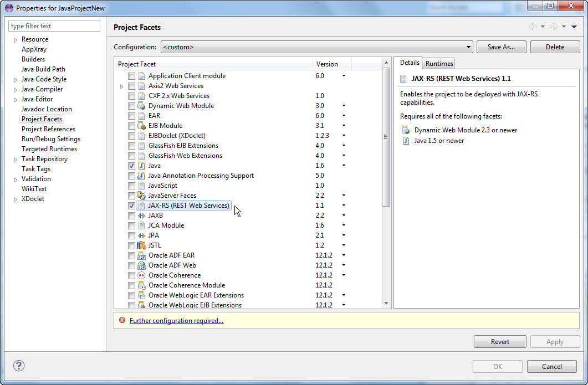This screenshot has height=385, width=588.
Task: Click the Oracle Coherence facet icon
Action: click(x=141, y=275)
